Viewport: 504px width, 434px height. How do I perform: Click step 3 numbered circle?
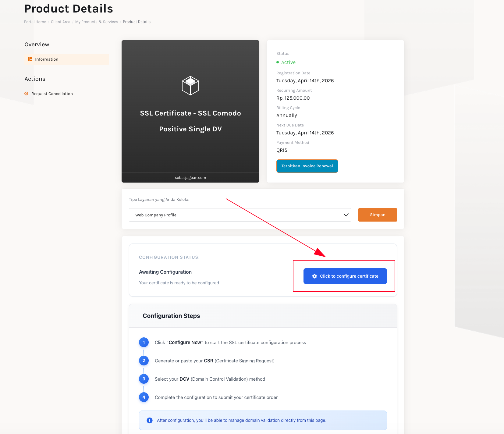coord(144,379)
